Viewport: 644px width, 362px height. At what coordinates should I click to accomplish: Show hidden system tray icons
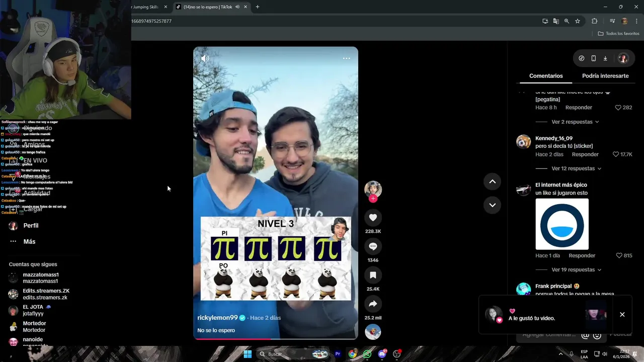tap(560, 354)
